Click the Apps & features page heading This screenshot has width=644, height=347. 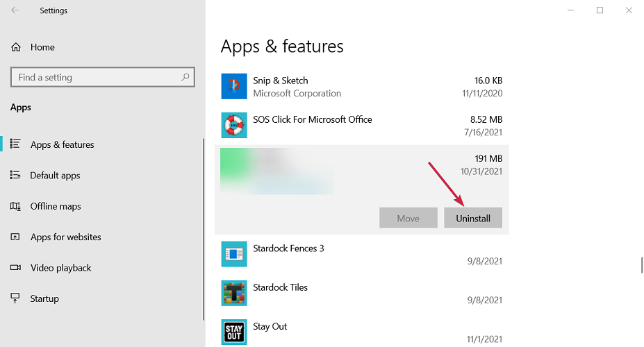click(282, 46)
